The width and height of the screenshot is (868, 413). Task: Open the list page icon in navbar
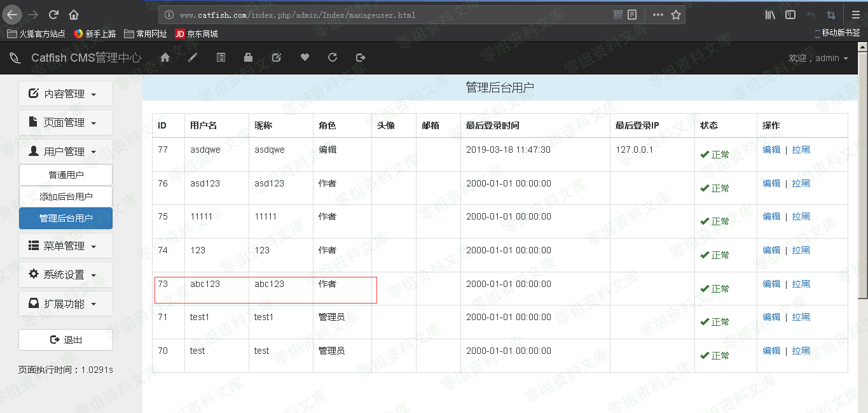[221, 58]
